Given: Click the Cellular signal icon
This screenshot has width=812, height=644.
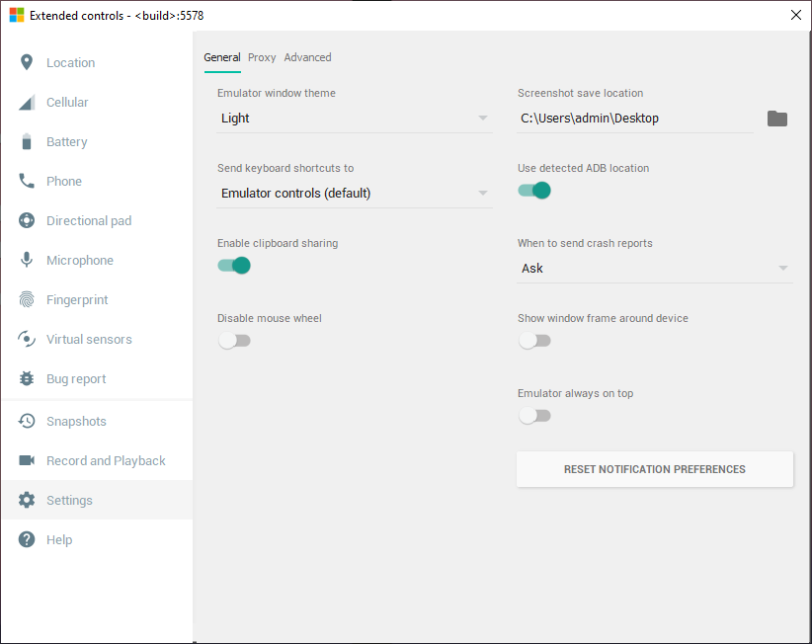Looking at the screenshot, I should [27, 103].
